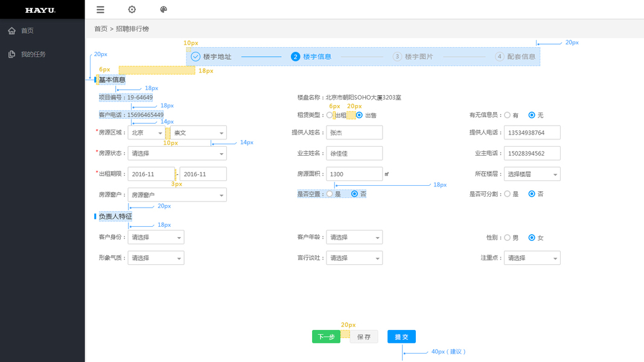Open 我的任务 in the sidebar menu

point(33,54)
